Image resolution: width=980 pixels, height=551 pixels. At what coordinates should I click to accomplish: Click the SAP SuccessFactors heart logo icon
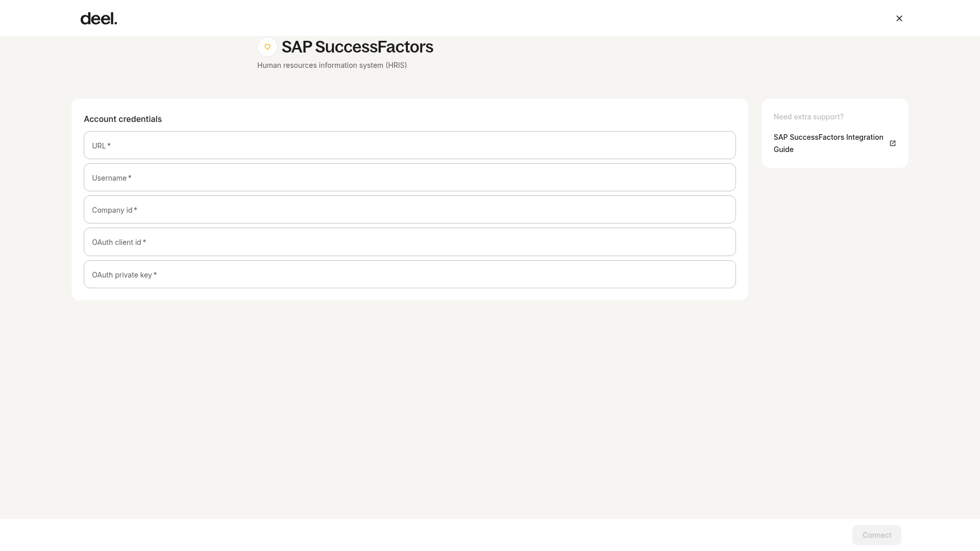(x=267, y=47)
